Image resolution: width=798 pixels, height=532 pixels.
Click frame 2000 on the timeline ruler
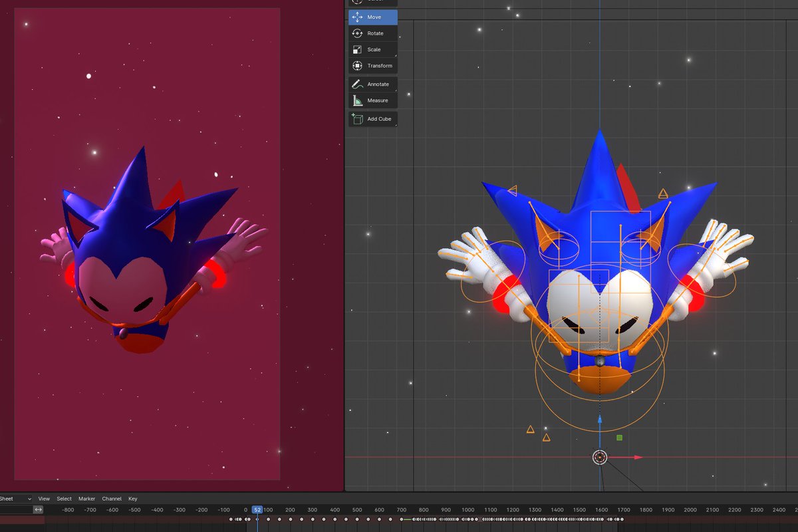point(690,510)
